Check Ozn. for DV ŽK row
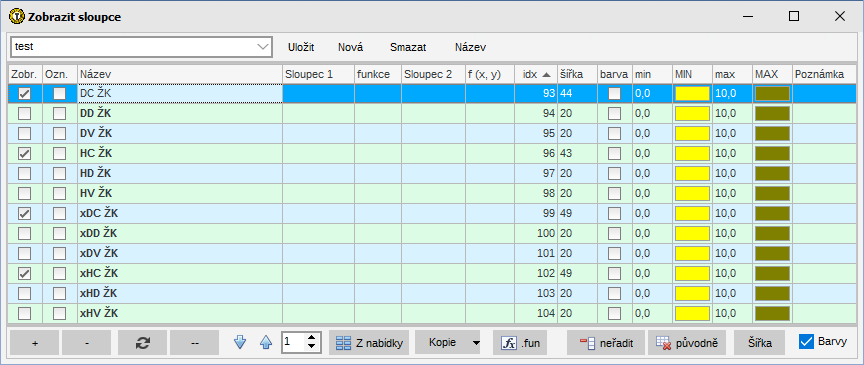Screen dimensions: 864x365 pyautogui.click(x=60, y=133)
